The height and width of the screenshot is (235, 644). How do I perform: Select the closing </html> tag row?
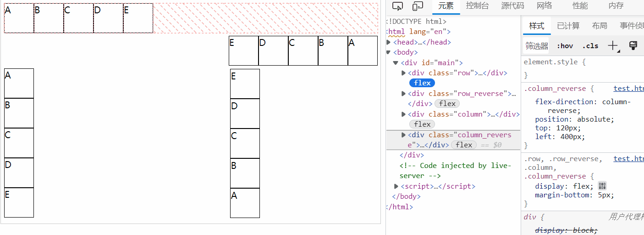(400, 207)
